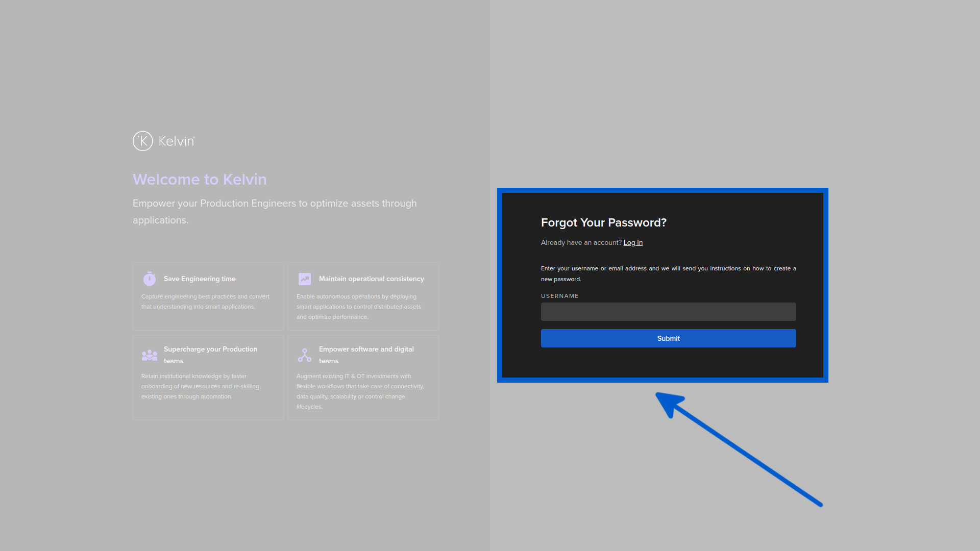Click inside the USERNAME input field
Viewport: 980px width, 551px height.
pos(668,311)
